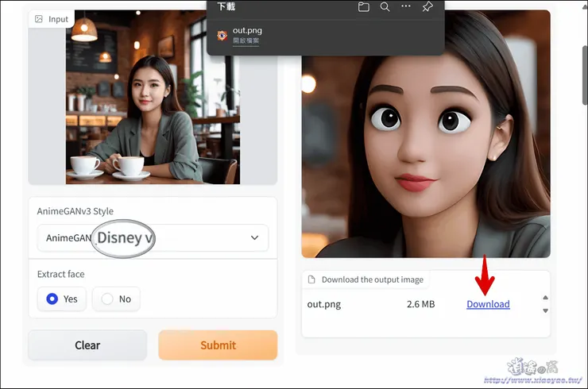Click the Extract face label
The height and width of the screenshot is (389, 588).
tap(60, 275)
